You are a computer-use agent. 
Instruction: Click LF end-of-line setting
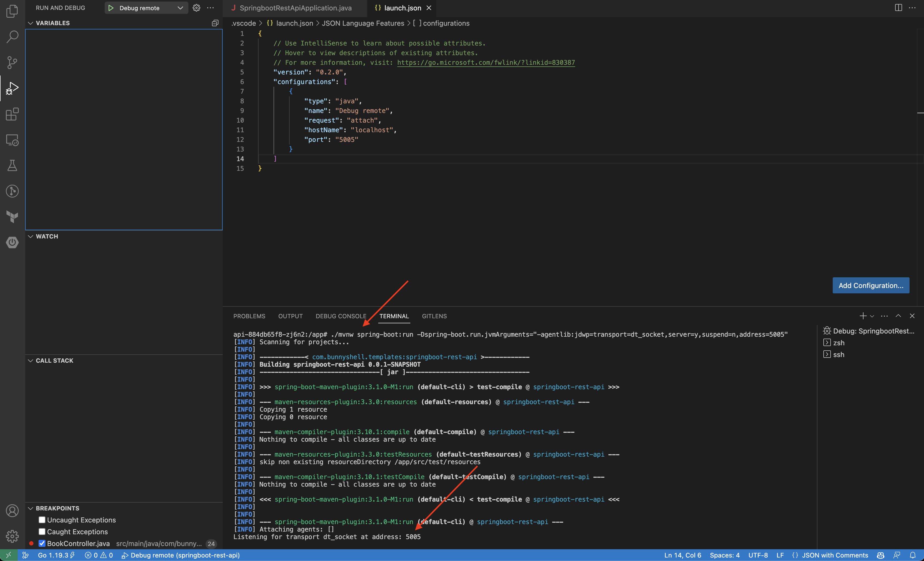point(780,555)
